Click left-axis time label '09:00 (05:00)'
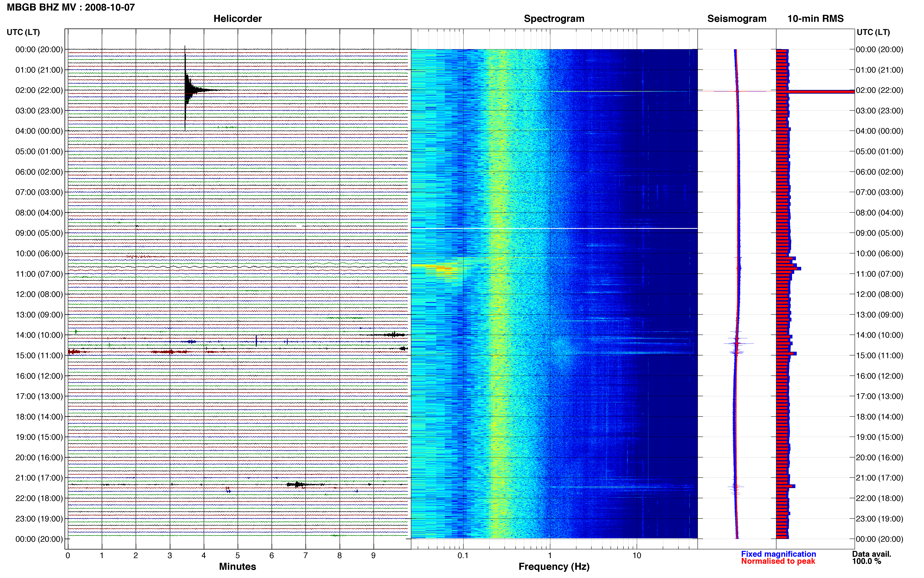Screen dimensions: 924x578 (39, 233)
